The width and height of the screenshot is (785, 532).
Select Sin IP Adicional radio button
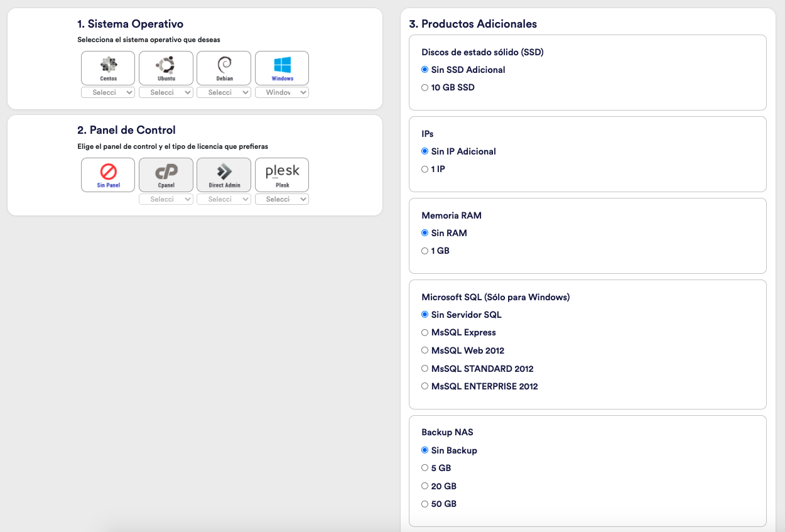click(425, 151)
